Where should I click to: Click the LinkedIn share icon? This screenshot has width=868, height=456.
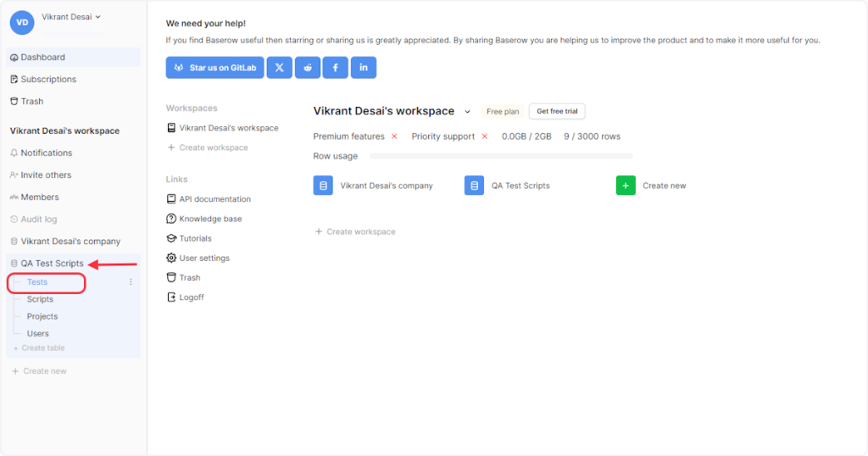point(364,68)
